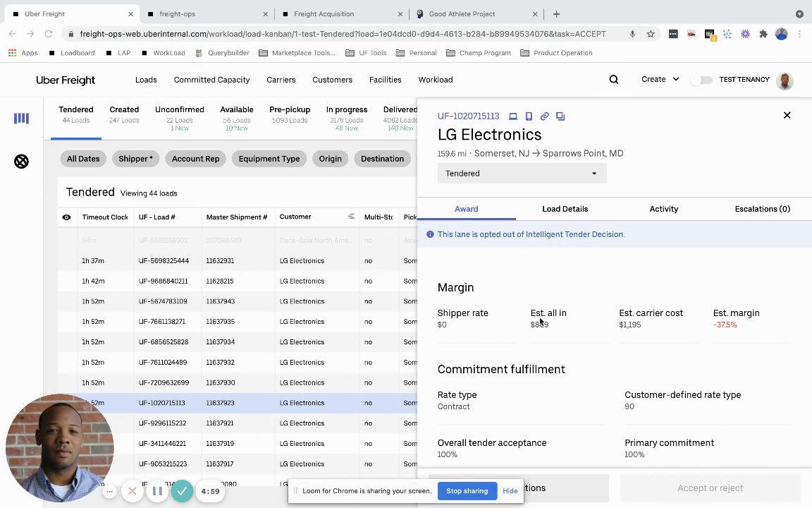The height and width of the screenshot is (508, 812).
Task: Open the Shipper filter chip
Action: (x=135, y=159)
